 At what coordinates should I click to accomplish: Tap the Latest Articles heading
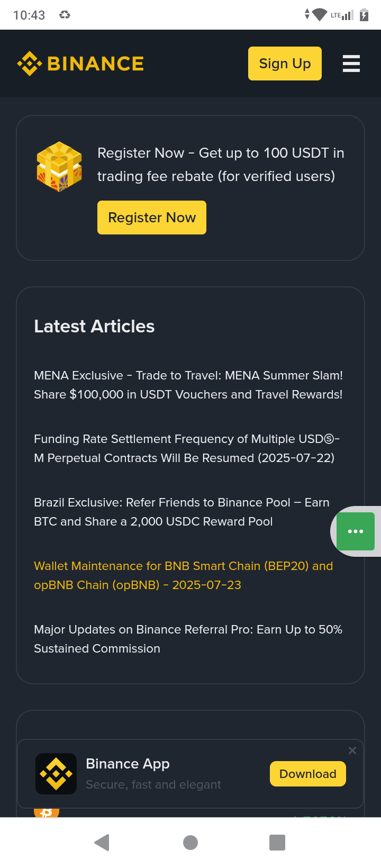tap(94, 327)
